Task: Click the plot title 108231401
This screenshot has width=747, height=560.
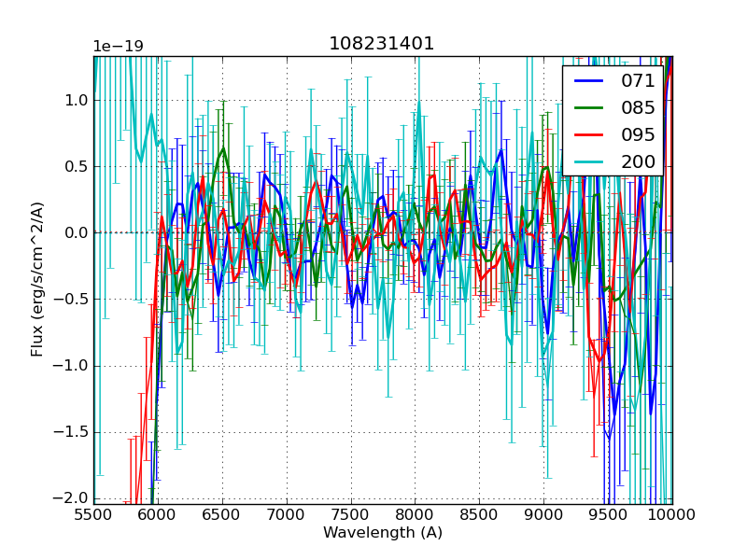Action: (x=382, y=44)
